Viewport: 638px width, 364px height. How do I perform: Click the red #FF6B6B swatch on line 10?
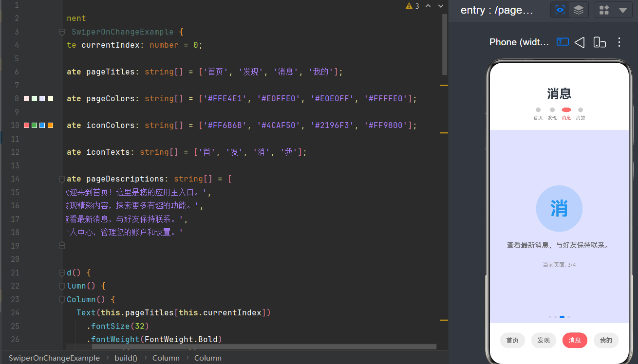tap(27, 126)
